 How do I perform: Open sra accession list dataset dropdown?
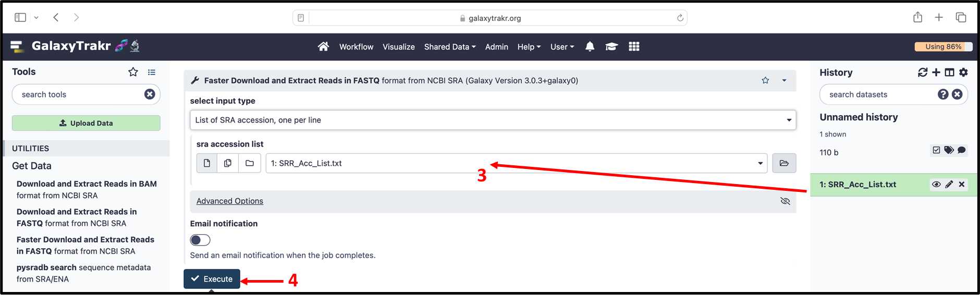[516, 163]
